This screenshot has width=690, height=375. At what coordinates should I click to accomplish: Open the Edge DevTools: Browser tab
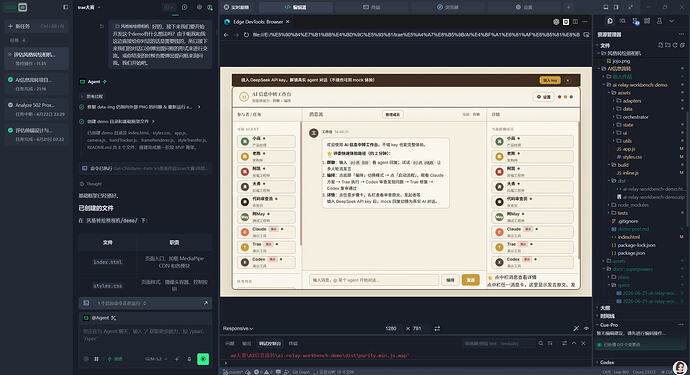point(258,22)
